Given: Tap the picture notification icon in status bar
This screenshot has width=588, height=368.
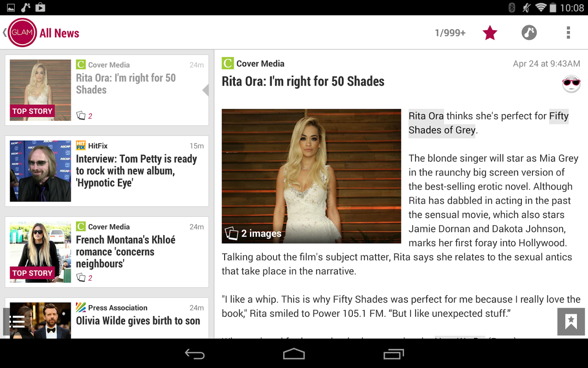Looking at the screenshot, I should click(11, 7).
